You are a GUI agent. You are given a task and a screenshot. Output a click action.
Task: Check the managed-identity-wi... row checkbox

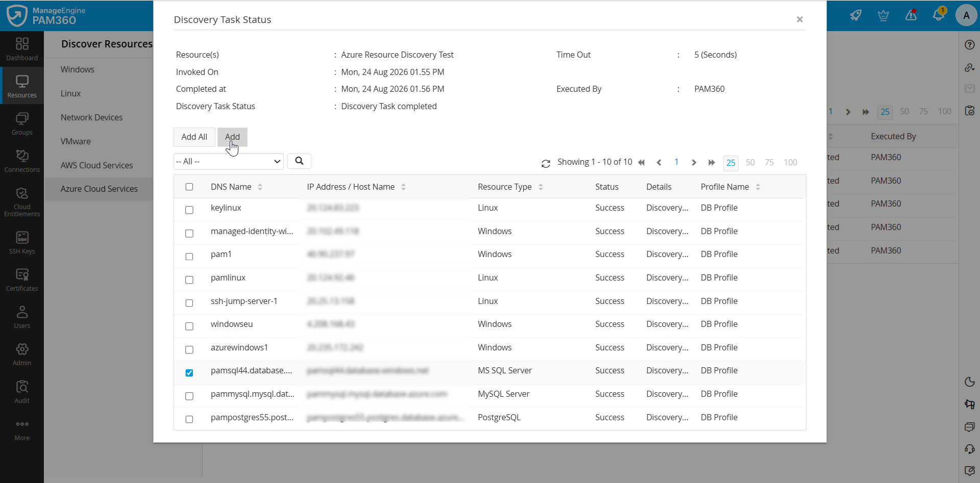pyautogui.click(x=189, y=234)
